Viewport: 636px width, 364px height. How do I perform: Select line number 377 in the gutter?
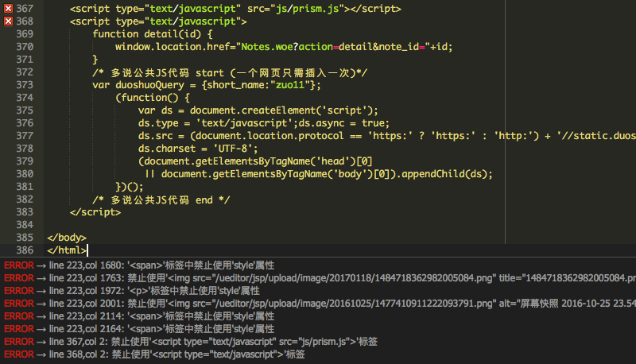[25, 136]
